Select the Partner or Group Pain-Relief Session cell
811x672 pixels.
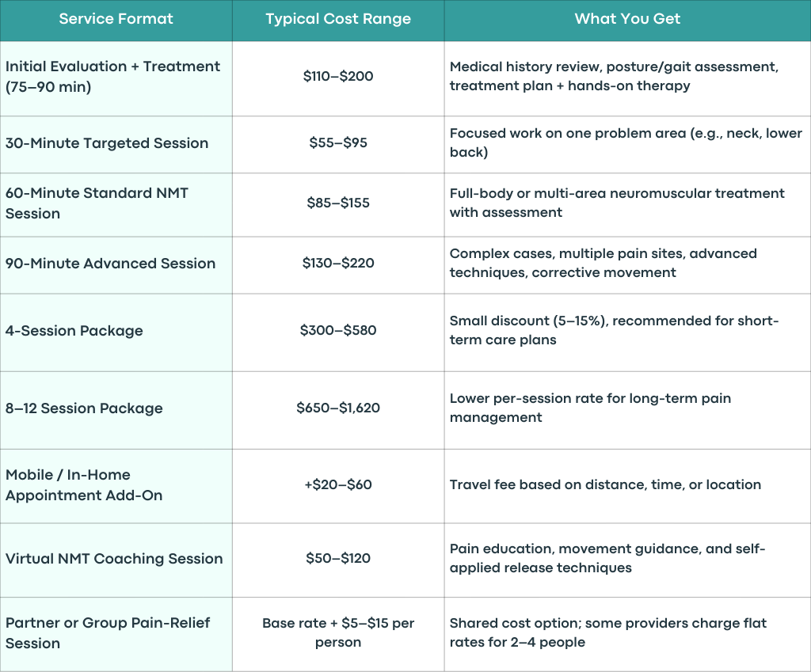click(116, 635)
